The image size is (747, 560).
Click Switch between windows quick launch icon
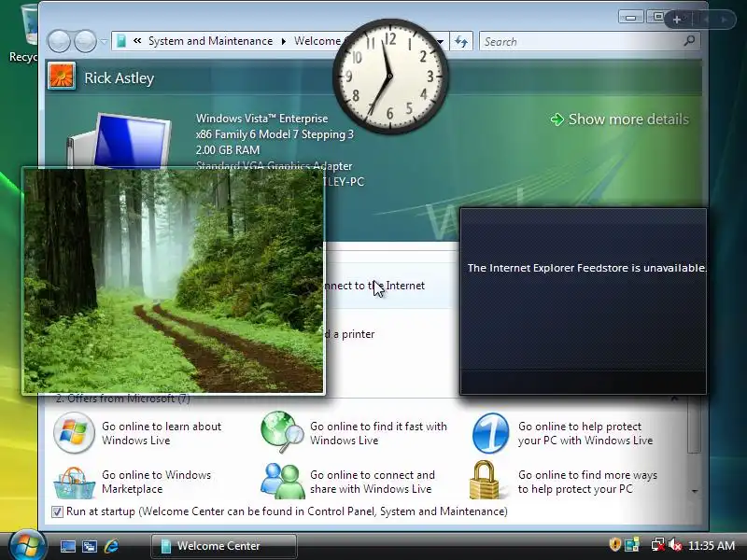click(x=90, y=546)
